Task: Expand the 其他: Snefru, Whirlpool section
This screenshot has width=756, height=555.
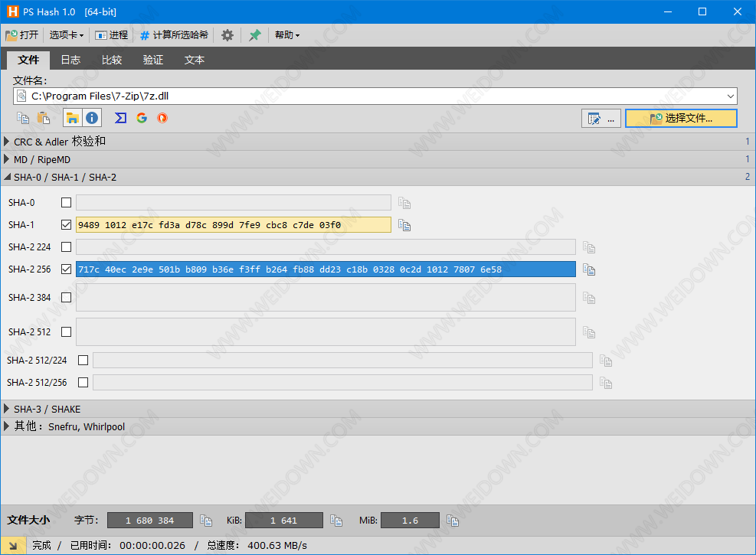Action: 378,427
